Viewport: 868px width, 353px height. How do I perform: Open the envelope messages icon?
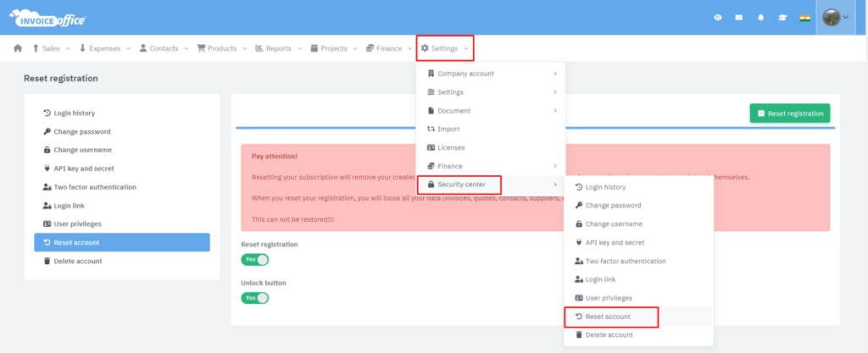click(x=739, y=18)
